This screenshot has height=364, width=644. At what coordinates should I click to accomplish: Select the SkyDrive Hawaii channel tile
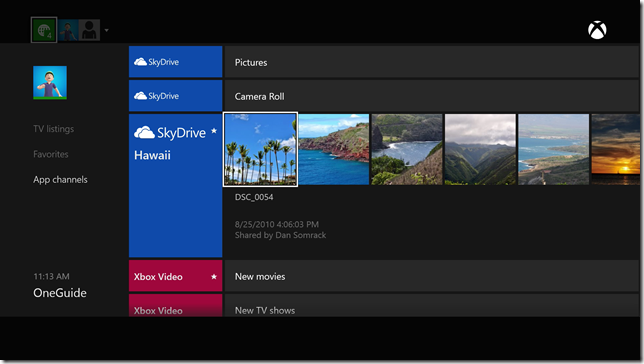tap(175, 186)
